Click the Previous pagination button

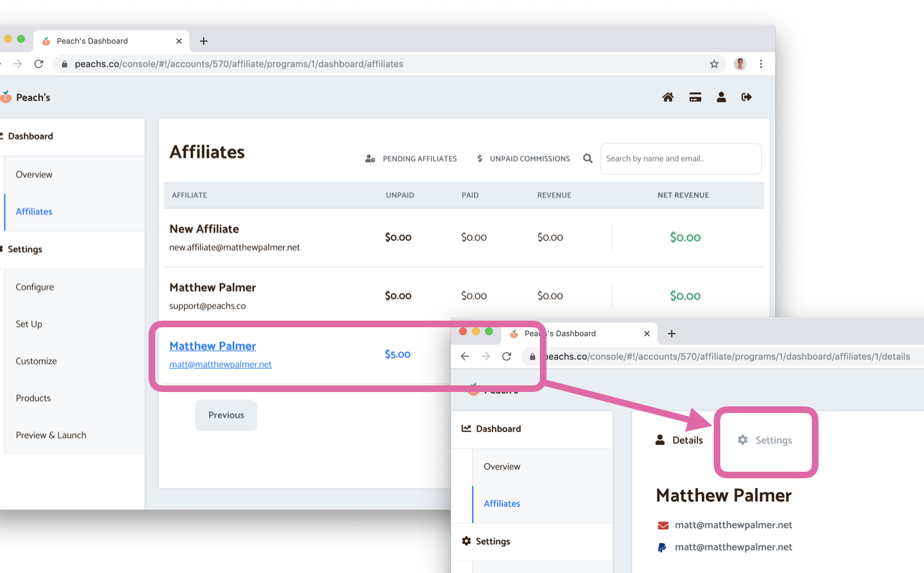(226, 415)
